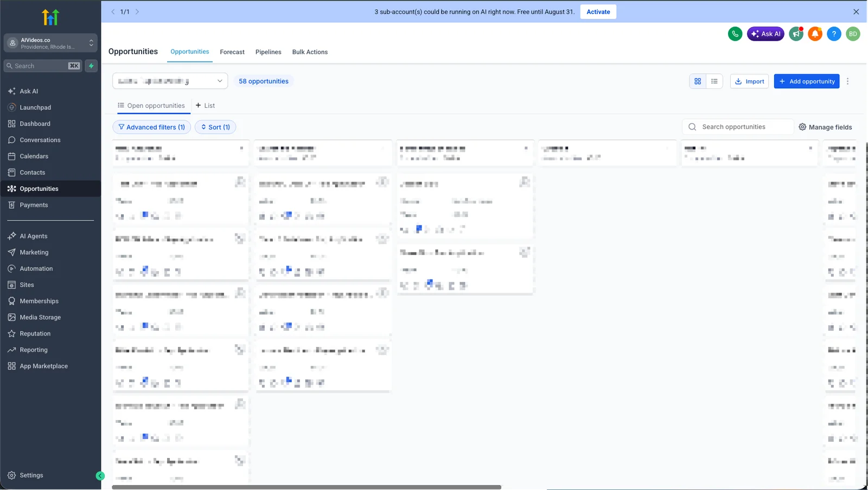868x490 pixels.
Task: Open the three-dot more options menu
Action: [847, 81]
